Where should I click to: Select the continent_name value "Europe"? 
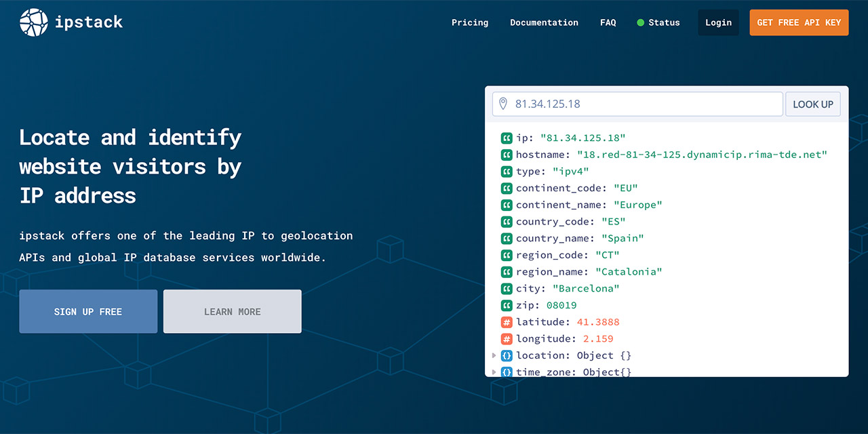pos(638,205)
